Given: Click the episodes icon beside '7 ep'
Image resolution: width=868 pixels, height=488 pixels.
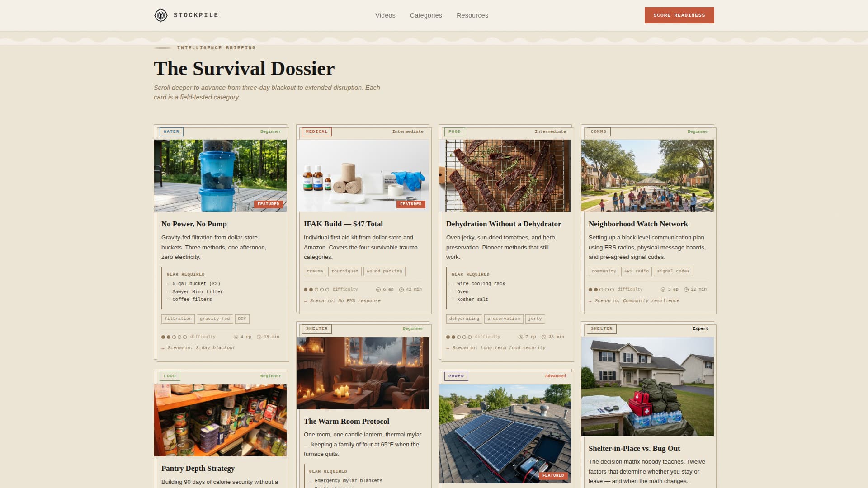Looking at the screenshot, I should pos(521,337).
